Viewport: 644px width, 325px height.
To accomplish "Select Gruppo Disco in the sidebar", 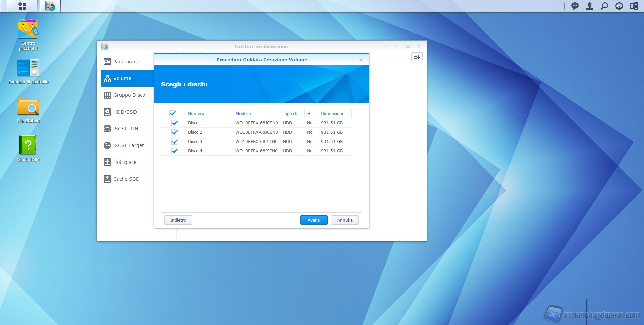I will 129,95.
